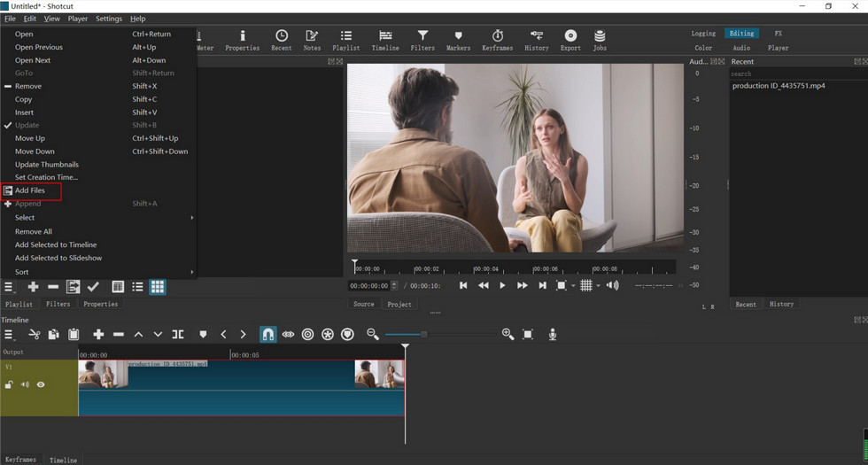
Task: Zoom timeline to fit icon
Action: point(528,335)
